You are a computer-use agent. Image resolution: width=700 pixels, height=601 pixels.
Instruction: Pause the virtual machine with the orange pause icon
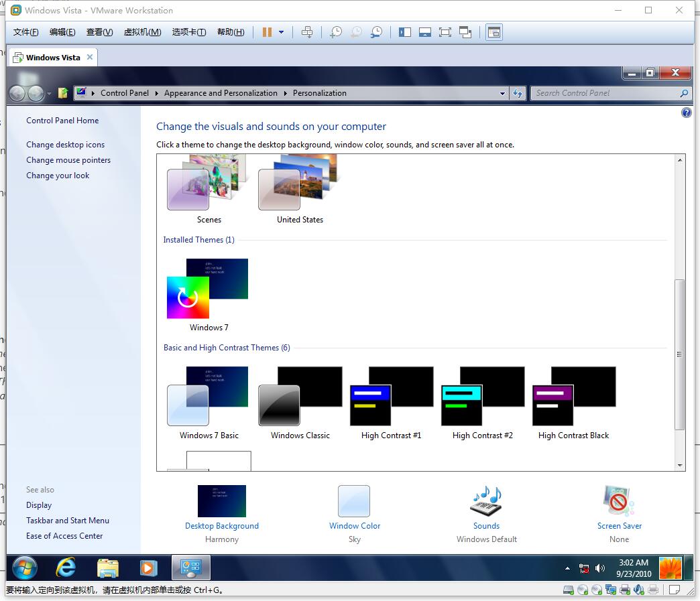[267, 32]
